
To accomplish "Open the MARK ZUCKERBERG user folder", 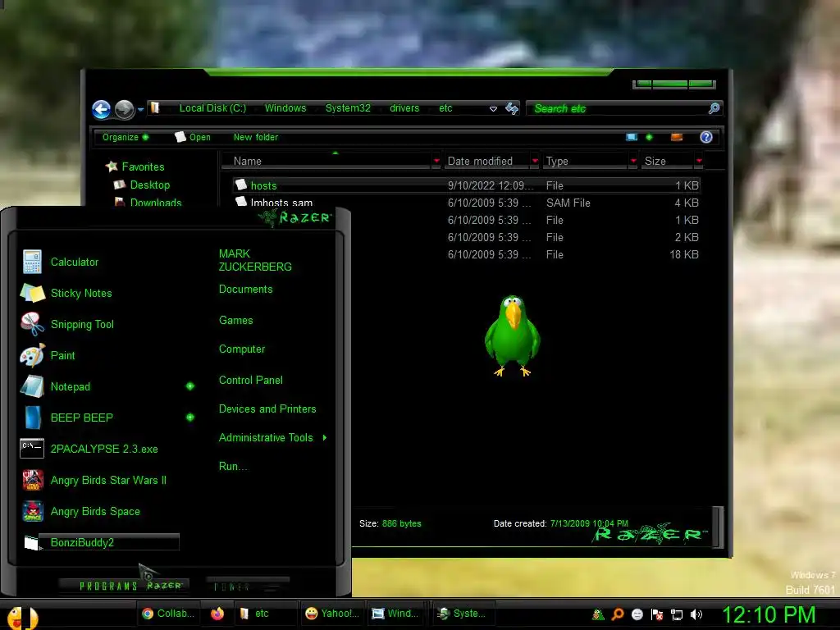I will 255,260.
